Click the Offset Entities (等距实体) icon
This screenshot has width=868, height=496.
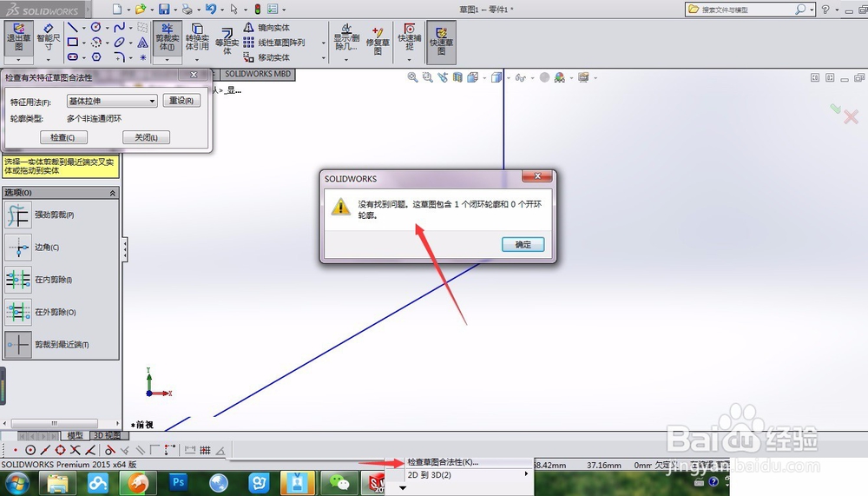tap(227, 40)
